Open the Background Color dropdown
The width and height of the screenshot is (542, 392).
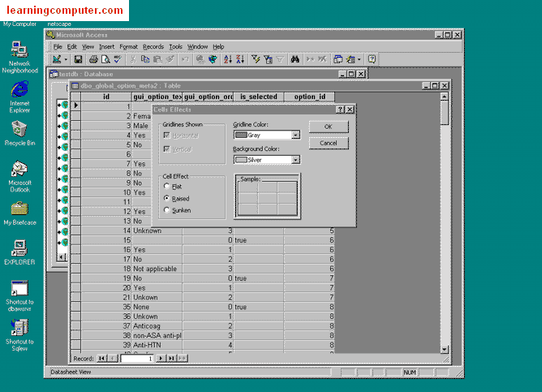point(295,160)
